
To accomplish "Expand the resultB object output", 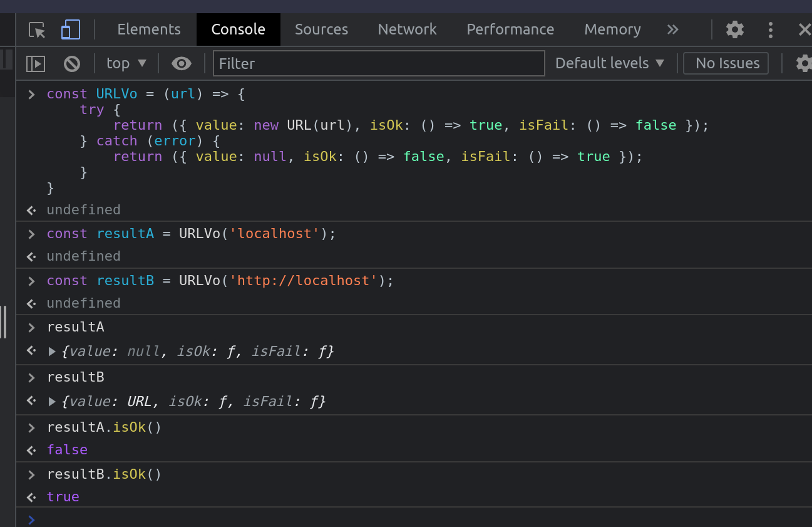I will click(x=51, y=401).
